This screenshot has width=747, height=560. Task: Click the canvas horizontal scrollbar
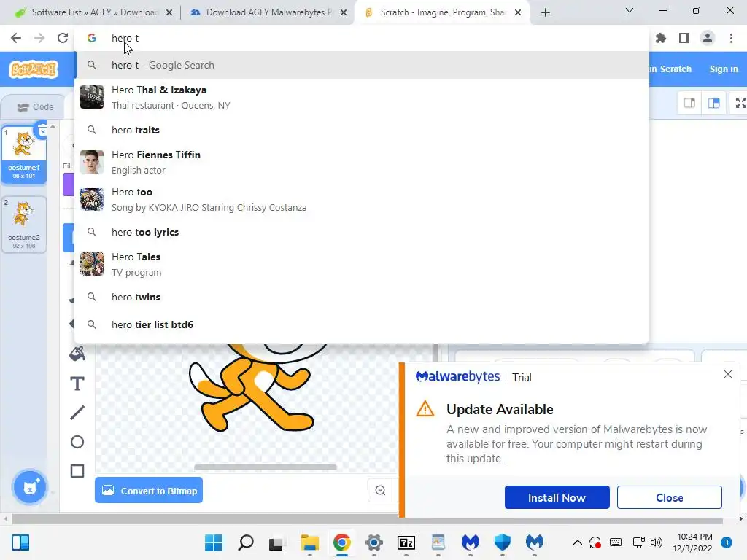pos(266,467)
